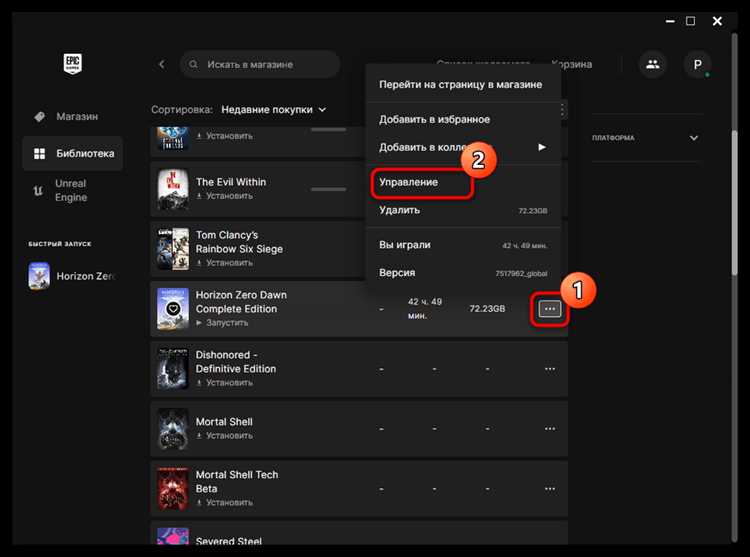Screen dimensions: 750x557
Task: Click Horizon Zero Dawn Complete Edition title
Action: pos(241,302)
